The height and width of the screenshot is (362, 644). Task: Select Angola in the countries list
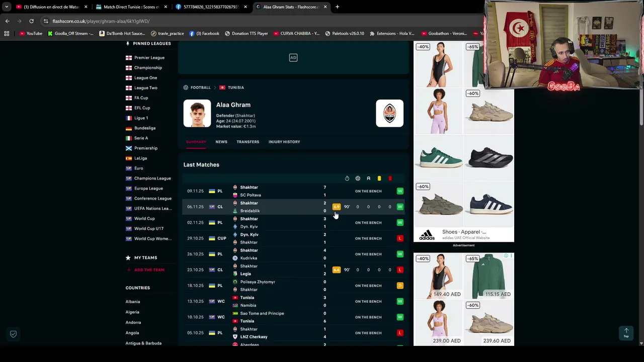[x=132, y=333]
